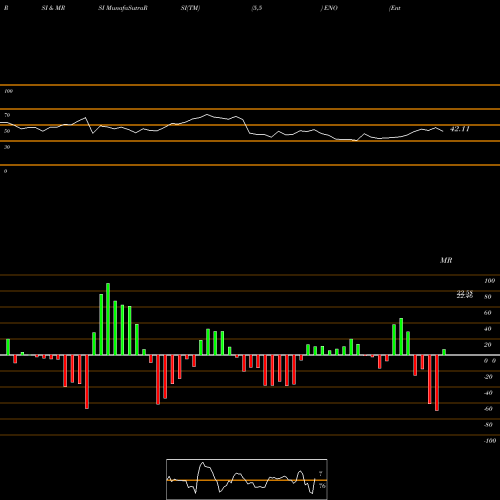Click the tallest green MR histogram bar

[108, 319]
